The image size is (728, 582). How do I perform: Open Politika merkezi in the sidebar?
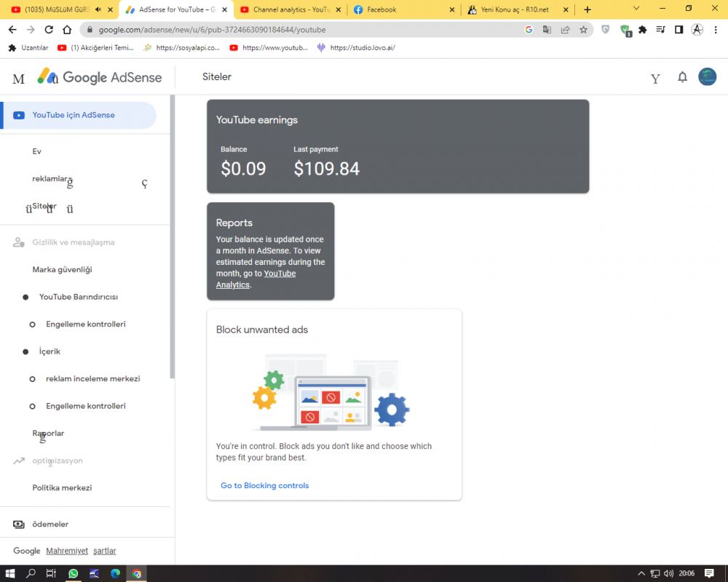click(x=62, y=487)
